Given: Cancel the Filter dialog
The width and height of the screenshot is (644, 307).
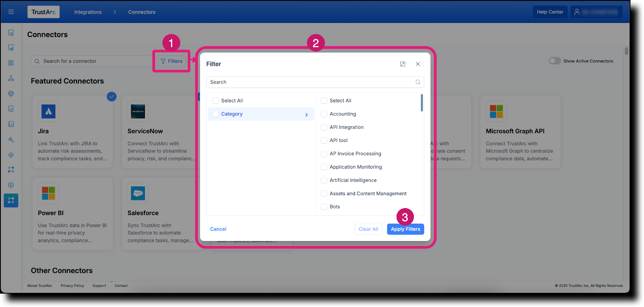Looking at the screenshot, I should [218, 229].
